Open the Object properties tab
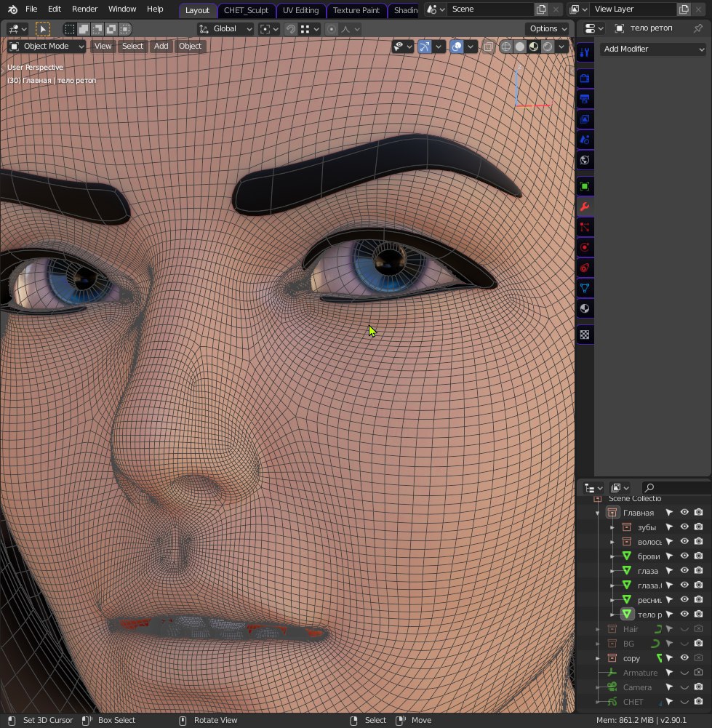 tap(585, 186)
